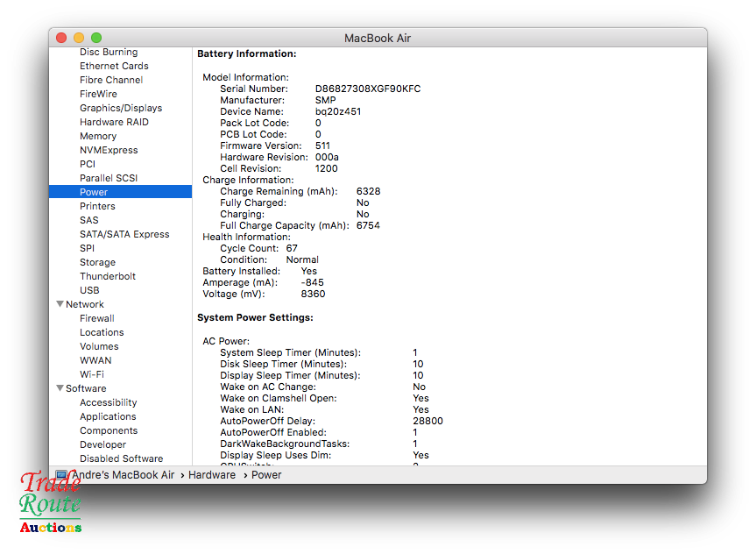Select Firewall under Network
This screenshot has width=756, height=554.
tap(97, 318)
